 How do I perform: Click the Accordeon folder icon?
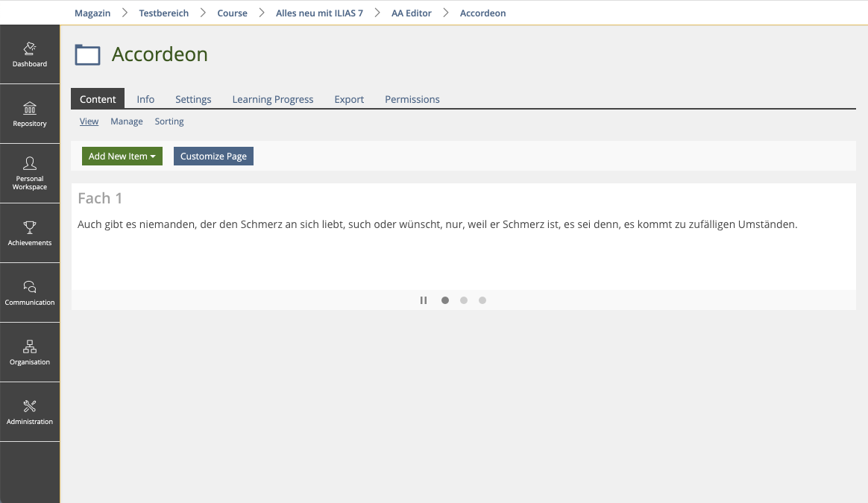(x=88, y=55)
